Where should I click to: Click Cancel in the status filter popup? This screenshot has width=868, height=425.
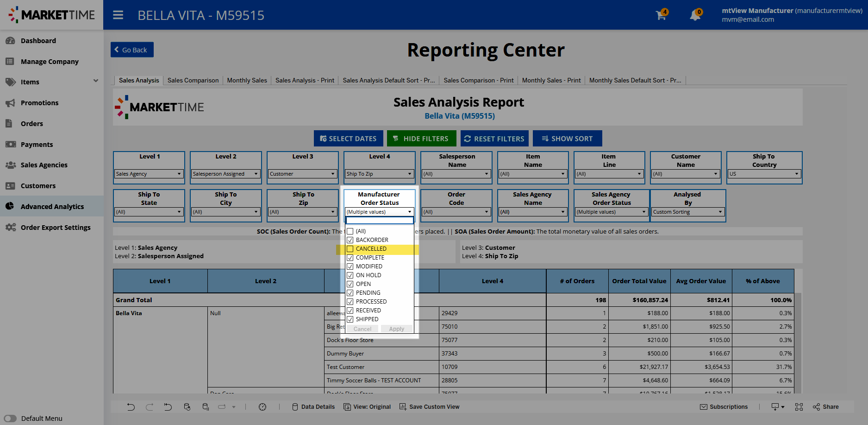362,329
